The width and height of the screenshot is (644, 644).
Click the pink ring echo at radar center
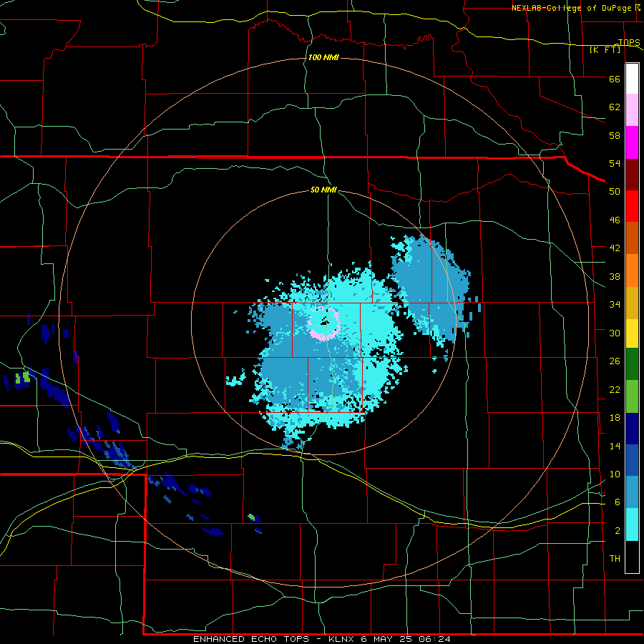pos(324,323)
